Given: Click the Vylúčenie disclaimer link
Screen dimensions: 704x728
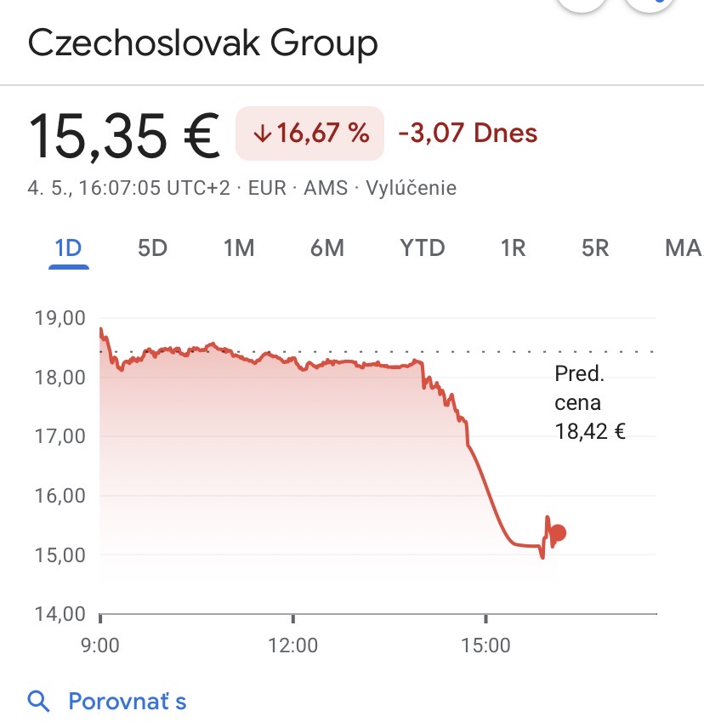Looking at the screenshot, I should click(412, 188).
